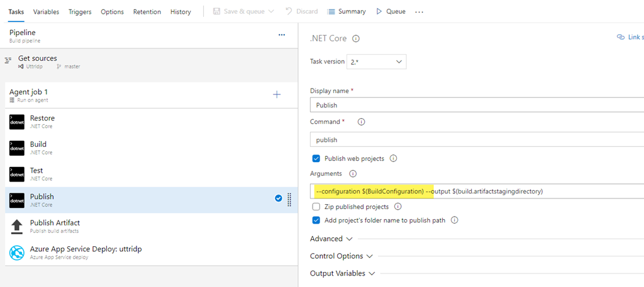The width and height of the screenshot is (644, 287).
Task: Click the info icon next to Command
Action: tap(361, 122)
